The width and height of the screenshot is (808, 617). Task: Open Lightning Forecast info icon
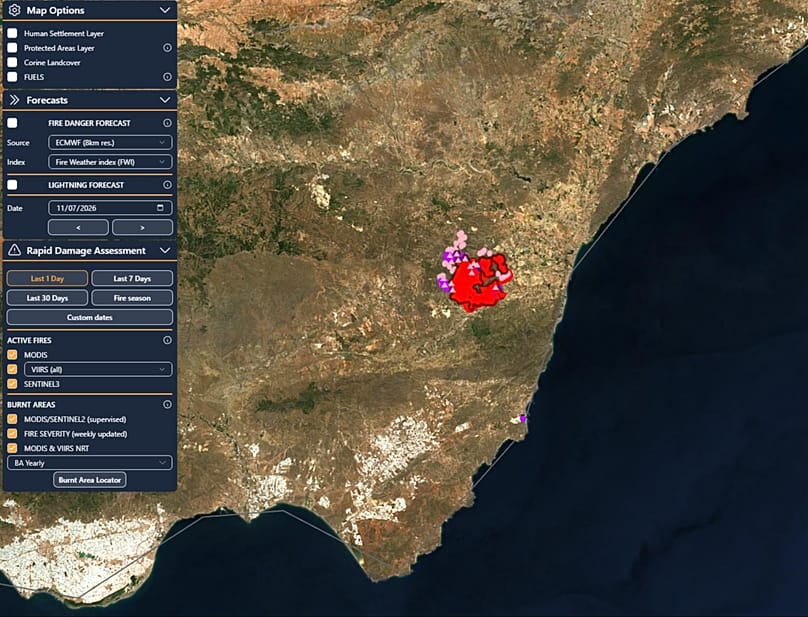[x=167, y=185]
